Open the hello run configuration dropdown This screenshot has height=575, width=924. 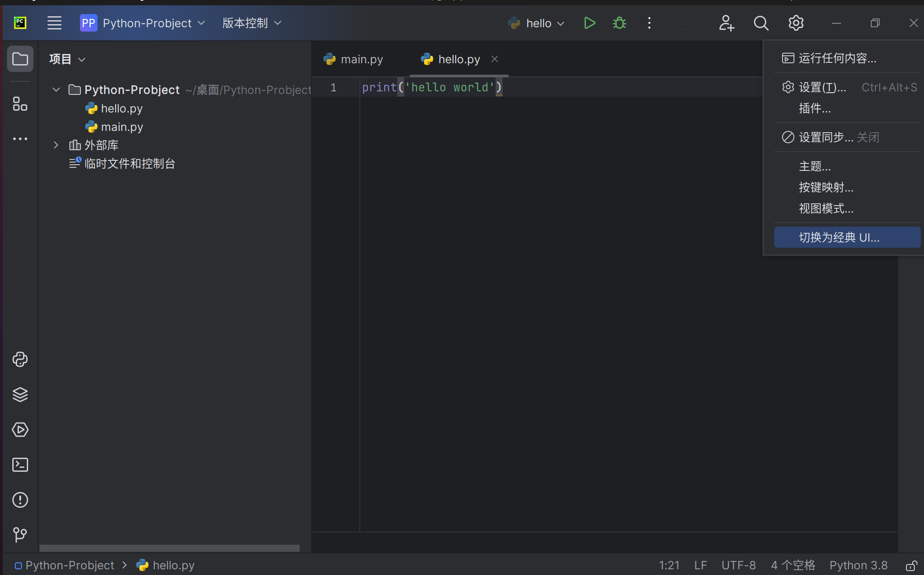(x=536, y=23)
